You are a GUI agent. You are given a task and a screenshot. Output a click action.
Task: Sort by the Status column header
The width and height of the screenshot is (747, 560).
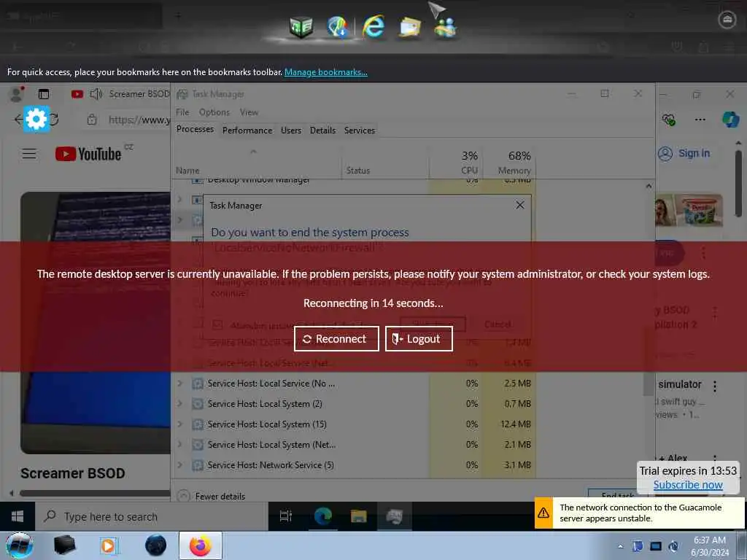(385, 162)
